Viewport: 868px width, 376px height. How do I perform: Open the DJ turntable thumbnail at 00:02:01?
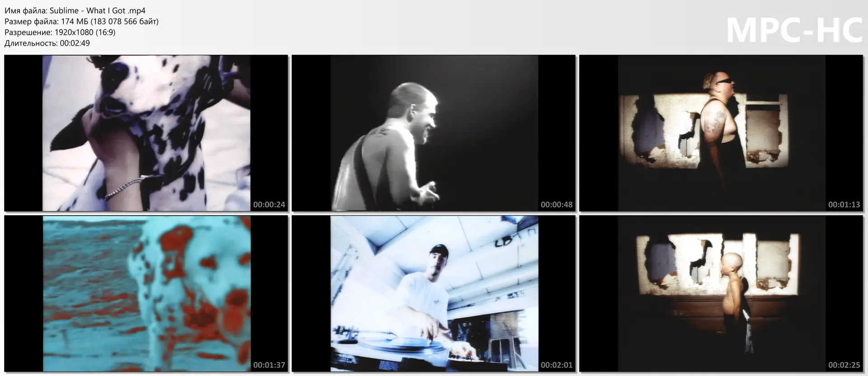[434, 294]
